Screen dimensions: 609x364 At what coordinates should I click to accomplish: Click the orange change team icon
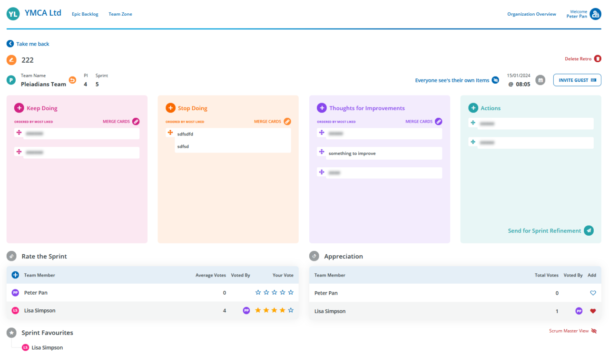coord(72,80)
